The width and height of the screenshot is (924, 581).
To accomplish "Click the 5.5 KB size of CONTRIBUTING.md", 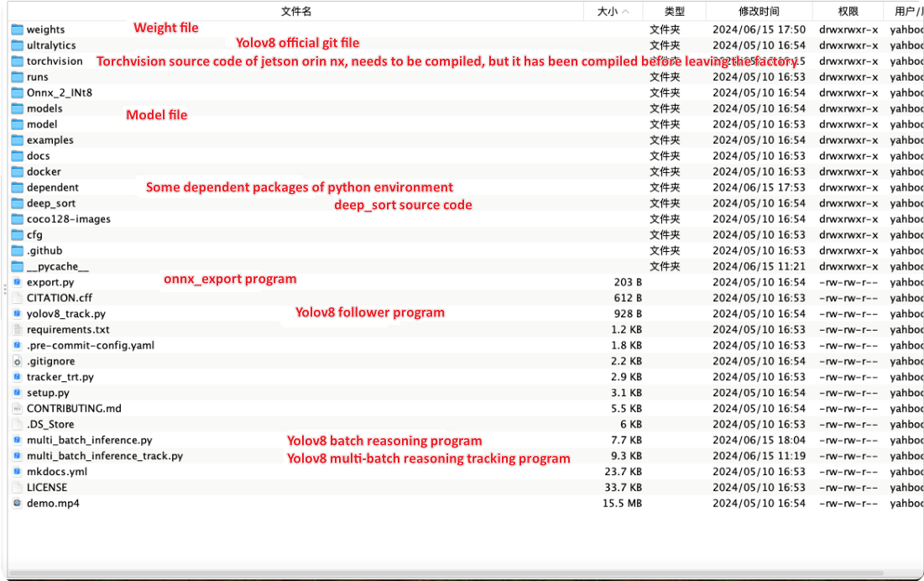I will (626, 408).
